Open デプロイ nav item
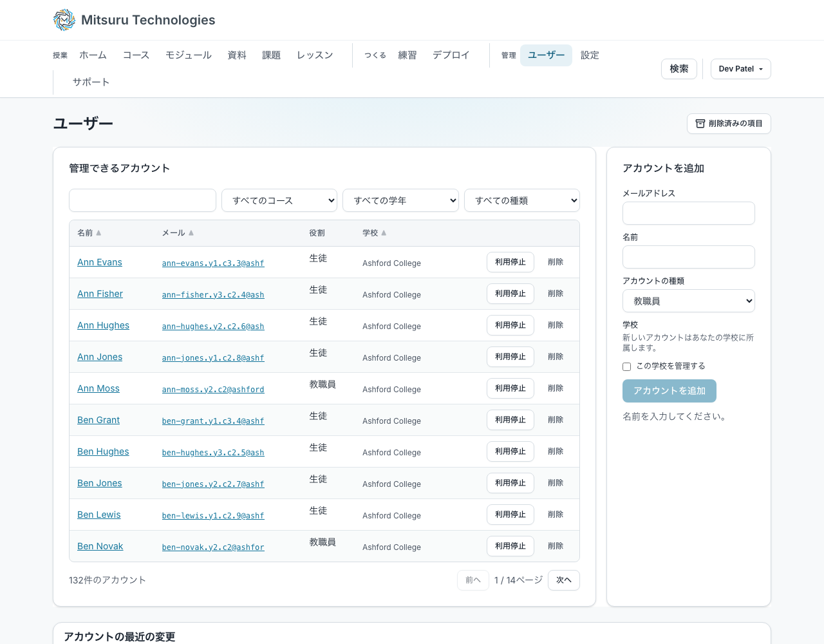Screen dimensions: 824x644 (x=451, y=55)
